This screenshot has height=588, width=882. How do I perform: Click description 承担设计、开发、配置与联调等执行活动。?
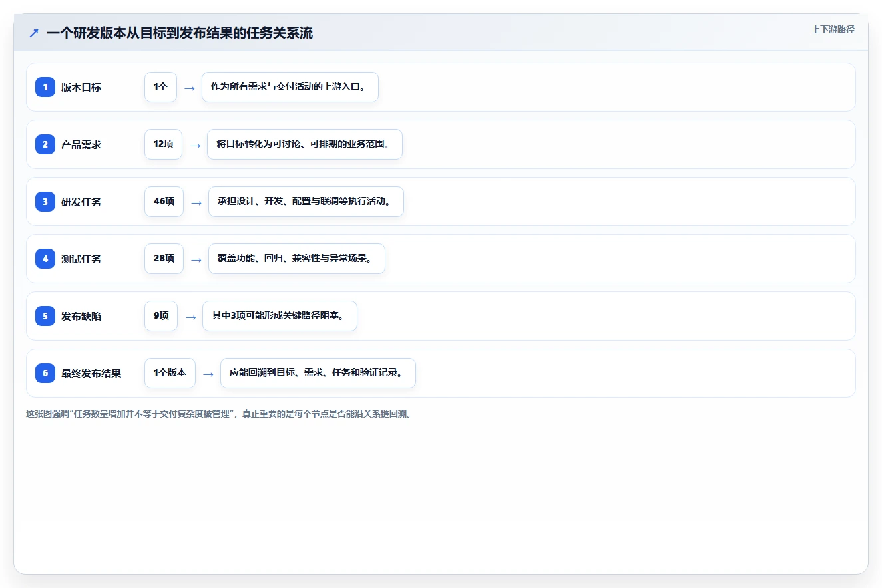coord(306,202)
